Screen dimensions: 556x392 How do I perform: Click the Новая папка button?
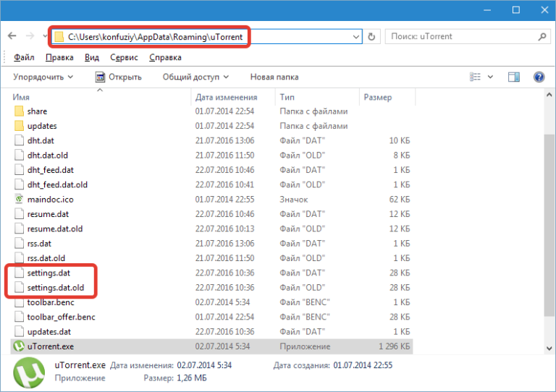[x=274, y=77]
